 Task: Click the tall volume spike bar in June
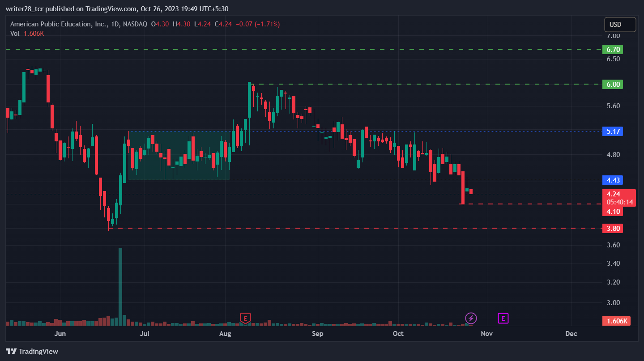120,286
